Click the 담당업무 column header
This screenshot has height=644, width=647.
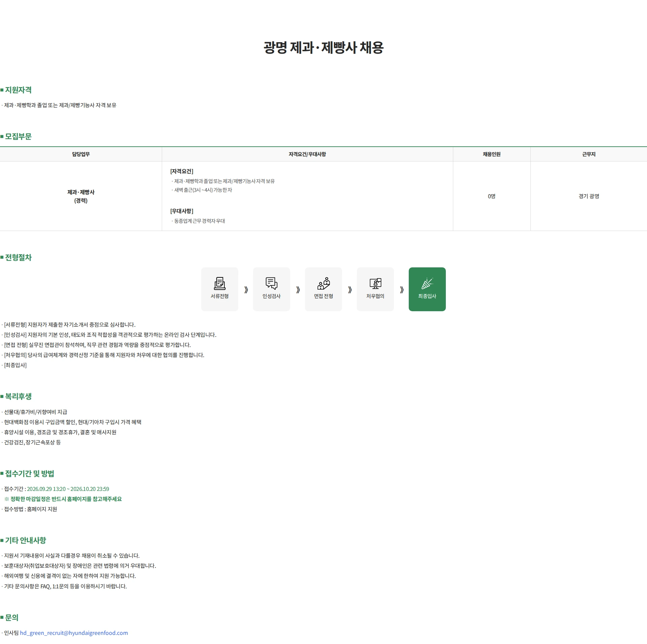[81, 154]
